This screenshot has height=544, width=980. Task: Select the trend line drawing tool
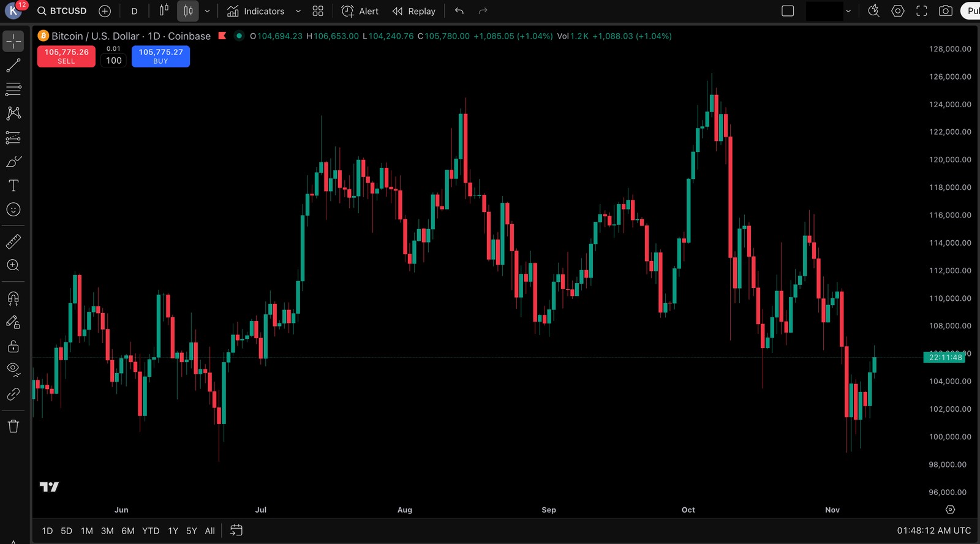[x=13, y=66]
